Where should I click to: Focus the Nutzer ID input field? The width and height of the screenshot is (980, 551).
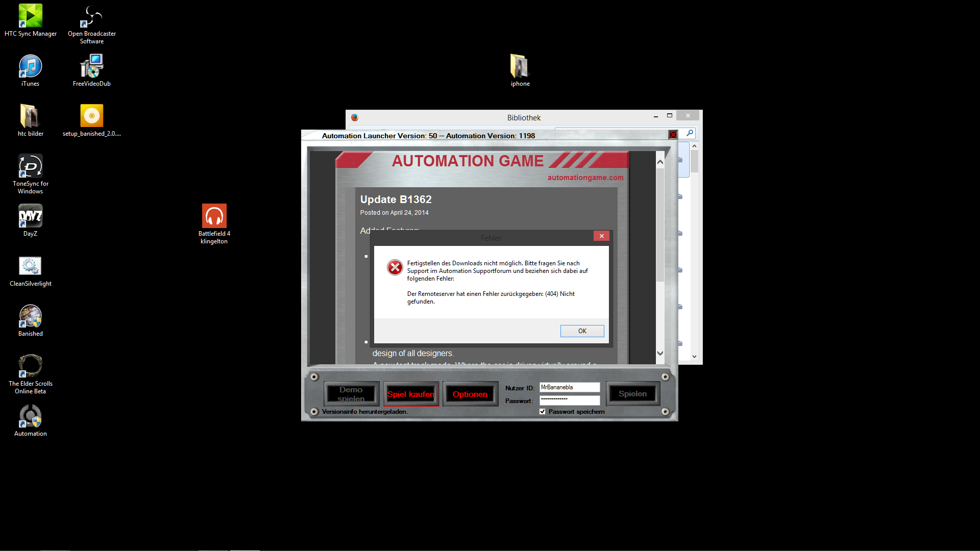(x=570, y=387)
